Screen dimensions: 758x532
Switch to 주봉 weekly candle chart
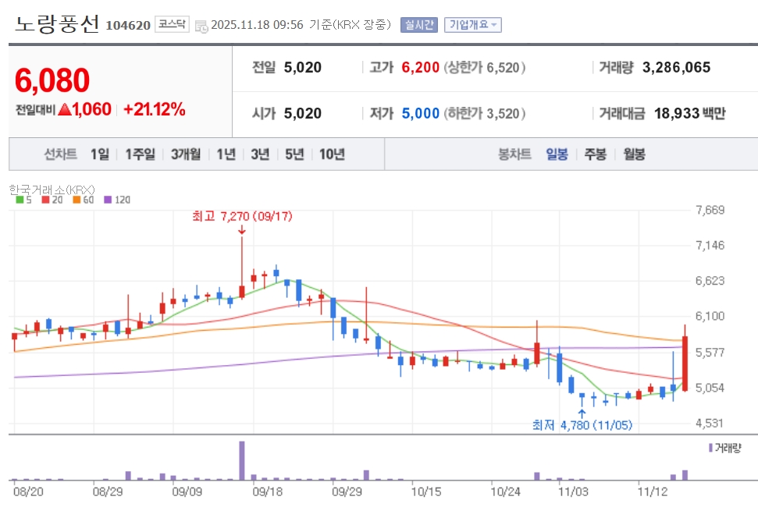click(595, 154)
